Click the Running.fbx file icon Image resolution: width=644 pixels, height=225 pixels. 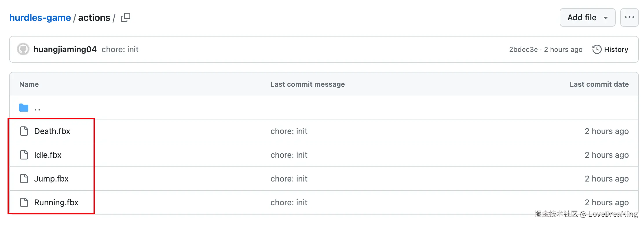pos(24,202)
